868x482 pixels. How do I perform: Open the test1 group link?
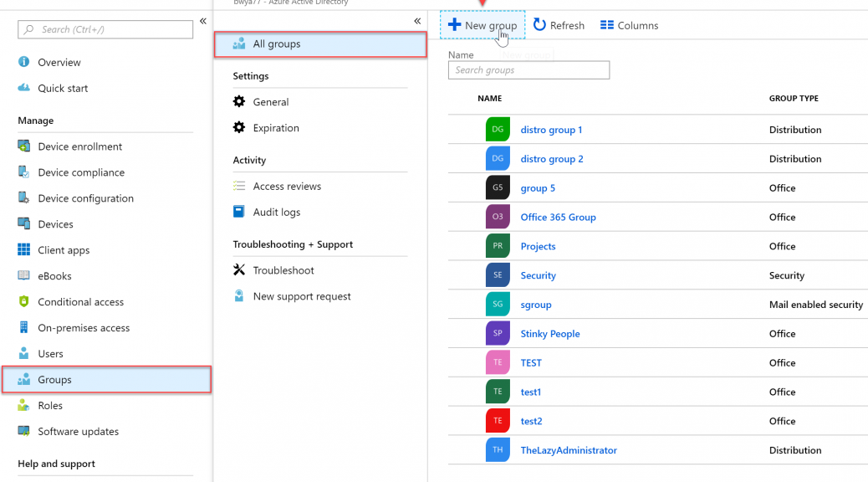[x=531, y=392]
